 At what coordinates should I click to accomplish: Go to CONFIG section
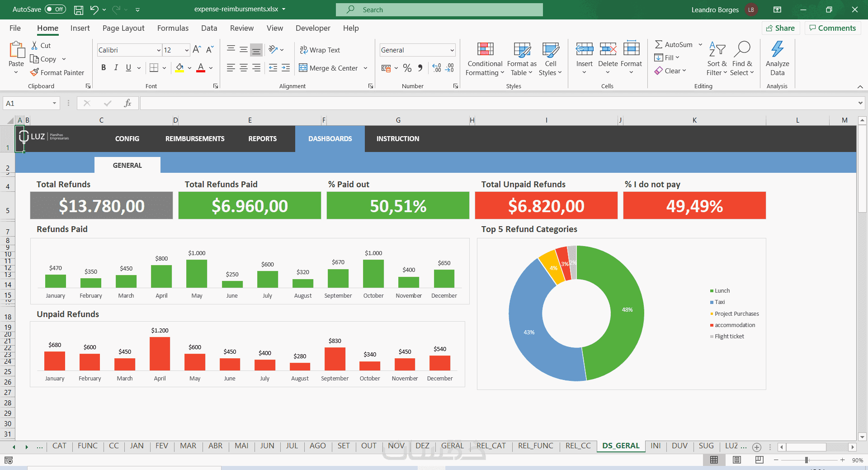tap(127, 139)
